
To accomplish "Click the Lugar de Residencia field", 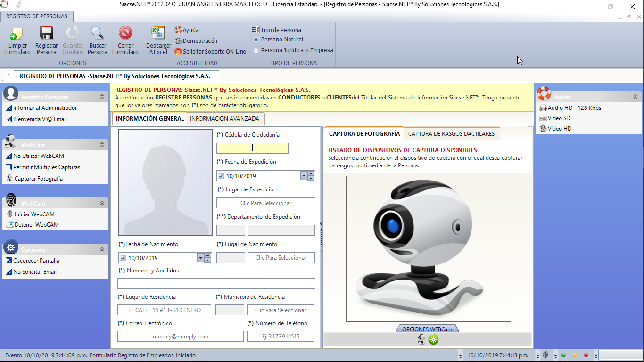I will pos(165,310).
